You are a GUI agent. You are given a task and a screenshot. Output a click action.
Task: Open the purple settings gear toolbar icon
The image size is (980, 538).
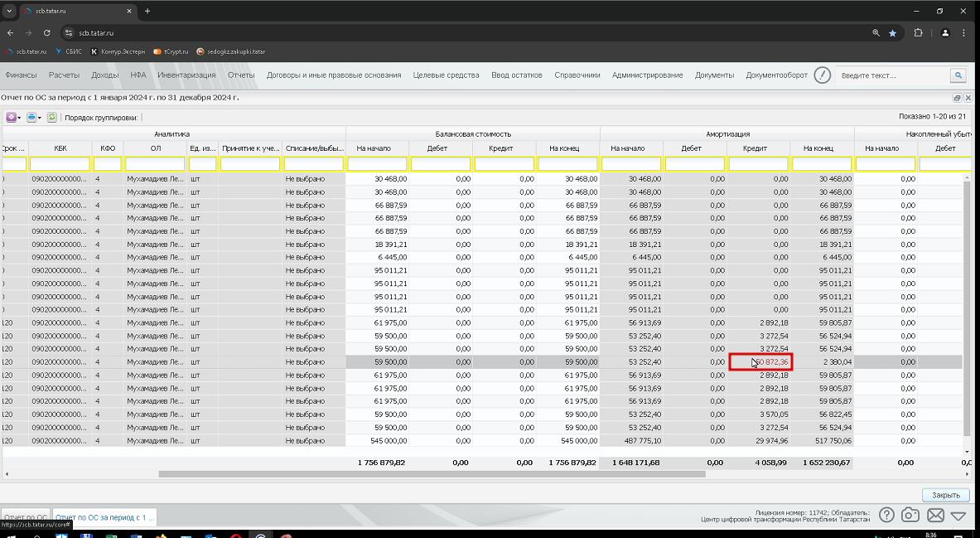11,118
